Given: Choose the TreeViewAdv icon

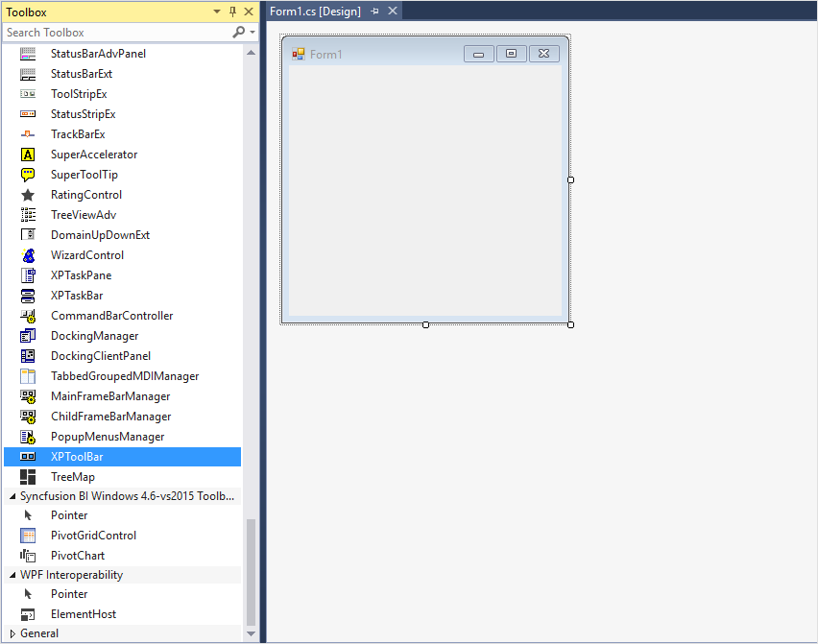Looking at the screenshot, I should [x=28, y=215].
